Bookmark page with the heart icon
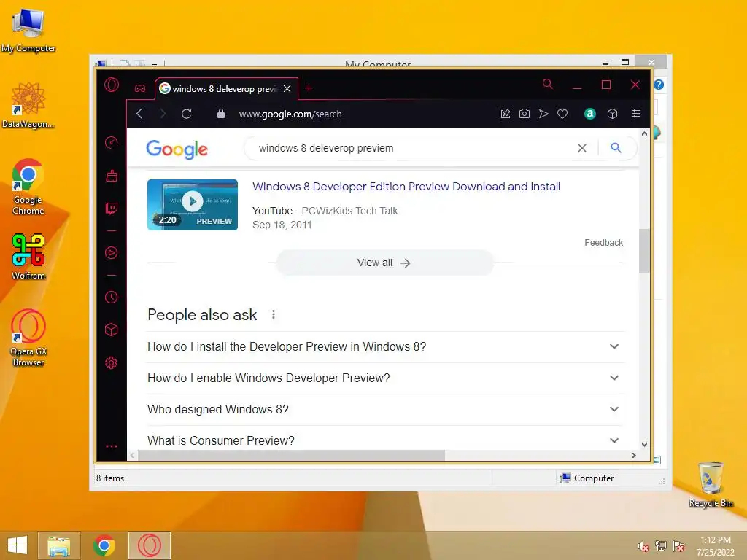This screenshot has width=747, height=560. [x=562, y=114]
